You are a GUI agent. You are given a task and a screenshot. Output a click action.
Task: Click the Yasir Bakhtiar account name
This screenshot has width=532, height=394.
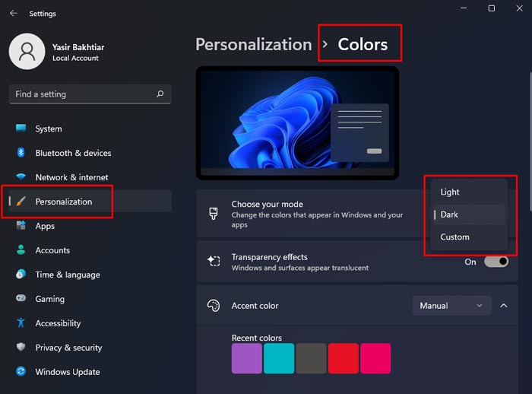pyautogui.click(x=78, y=47)
